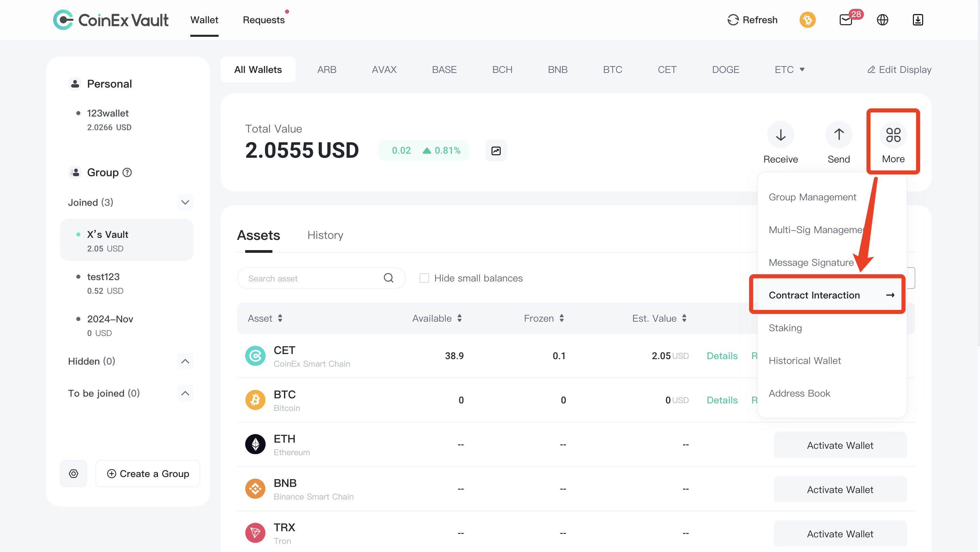Click the CET coin icon
The image size is (980, 552).
click(255, 356)
